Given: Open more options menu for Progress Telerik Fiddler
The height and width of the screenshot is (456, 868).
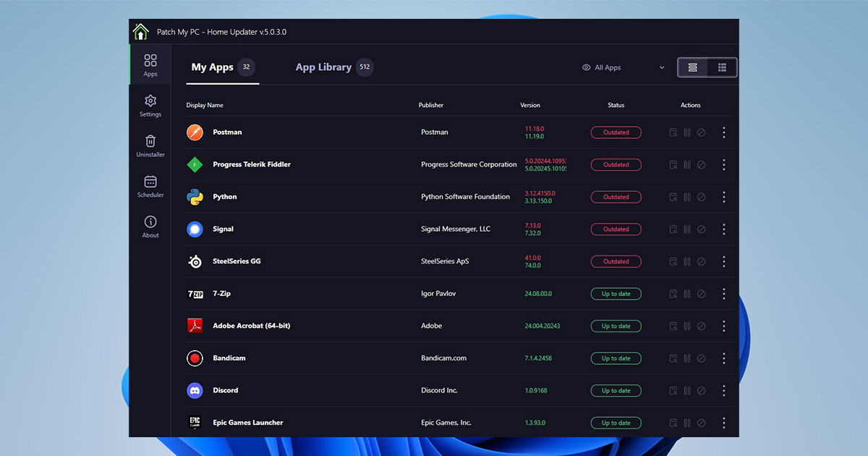Looking at the screenshot, I should coord(724,164).
